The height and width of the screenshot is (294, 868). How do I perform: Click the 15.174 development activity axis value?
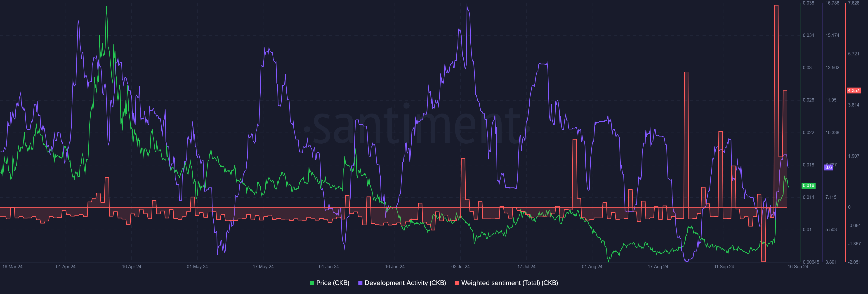click(832, 36)
